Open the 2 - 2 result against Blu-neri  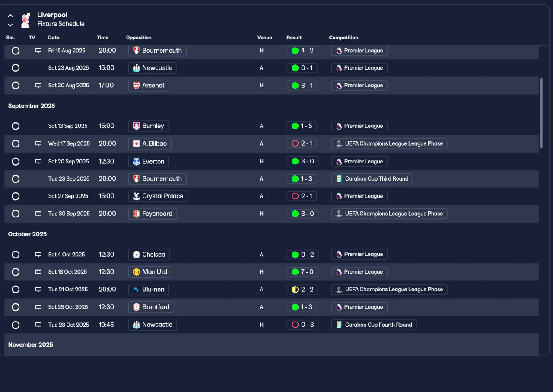pos(302,290)
